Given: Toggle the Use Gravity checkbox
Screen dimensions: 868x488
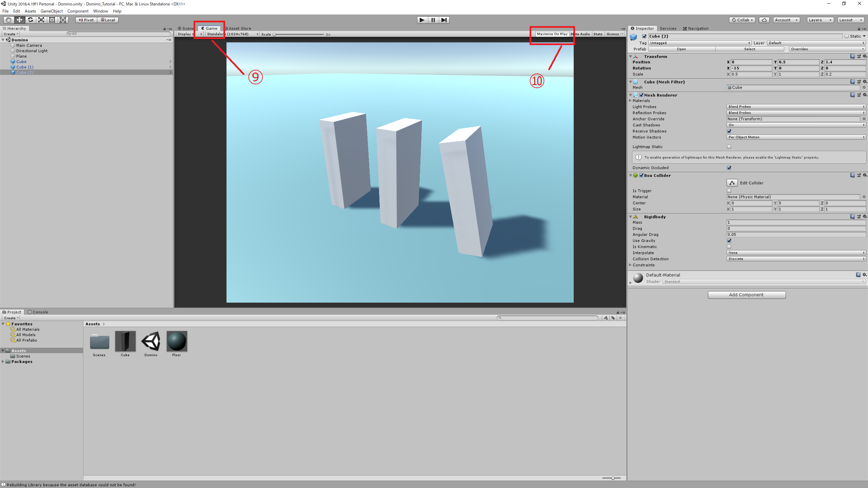Looking at the screenshot, I should coord(729,241).
